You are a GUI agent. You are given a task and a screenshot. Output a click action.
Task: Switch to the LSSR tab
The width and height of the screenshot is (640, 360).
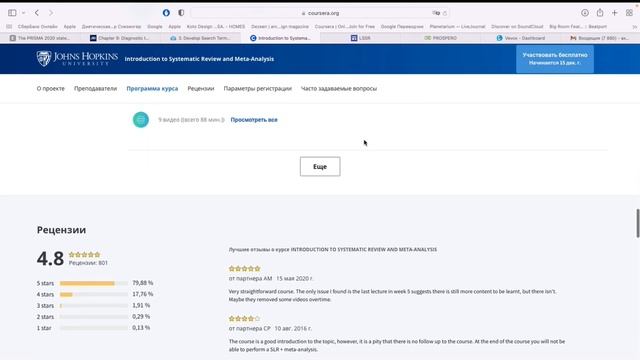tap(360, 38)
